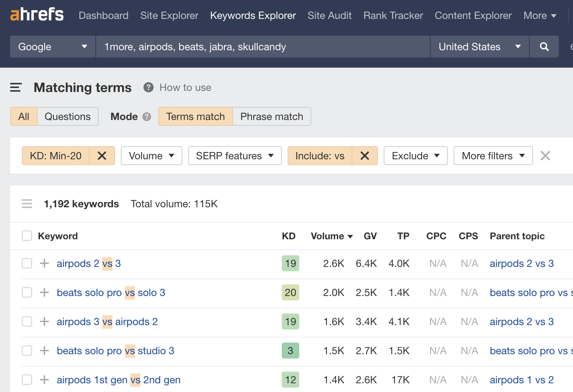Open keyword airpods 3 vs airpods 2
This screenshot has height=392, width=573.
coord(107,321)
